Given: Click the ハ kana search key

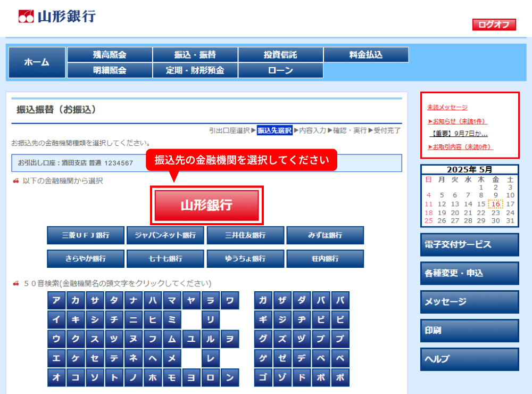Looking at the screenshot, I should point(153,300).
